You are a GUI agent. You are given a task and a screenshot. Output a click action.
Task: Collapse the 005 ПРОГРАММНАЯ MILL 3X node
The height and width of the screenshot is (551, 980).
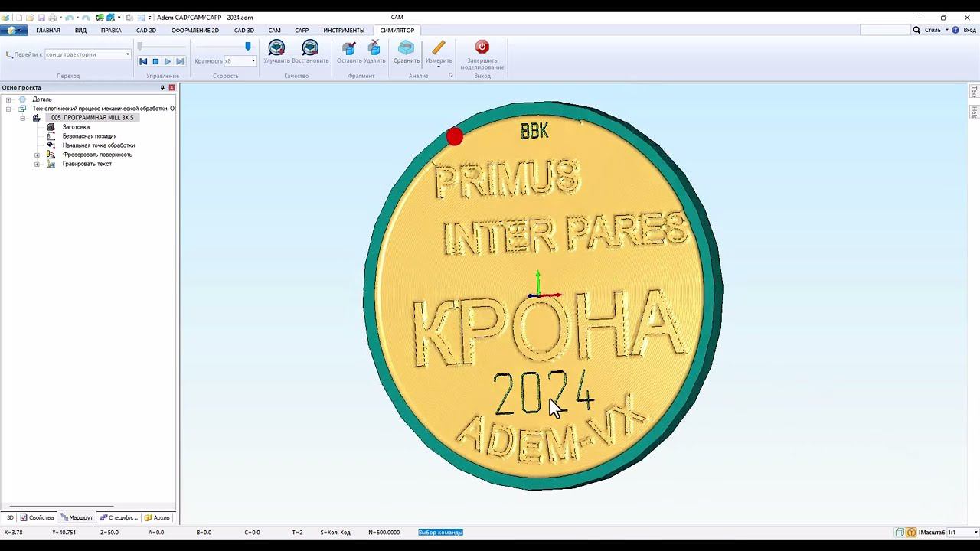pos(23,118)
